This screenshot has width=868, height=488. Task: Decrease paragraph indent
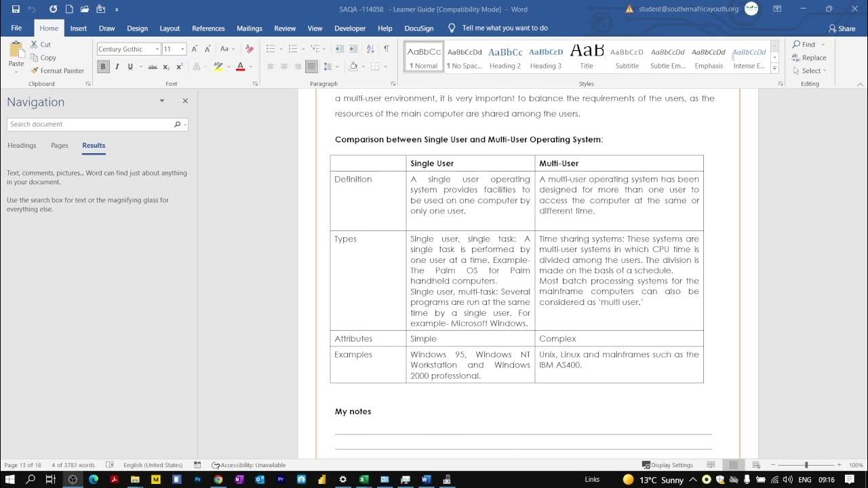coord(339,49)
